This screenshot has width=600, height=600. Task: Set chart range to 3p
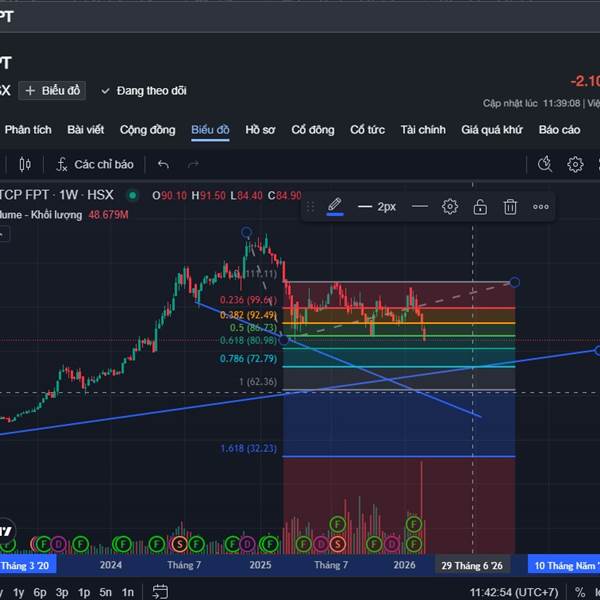(62, 592)
